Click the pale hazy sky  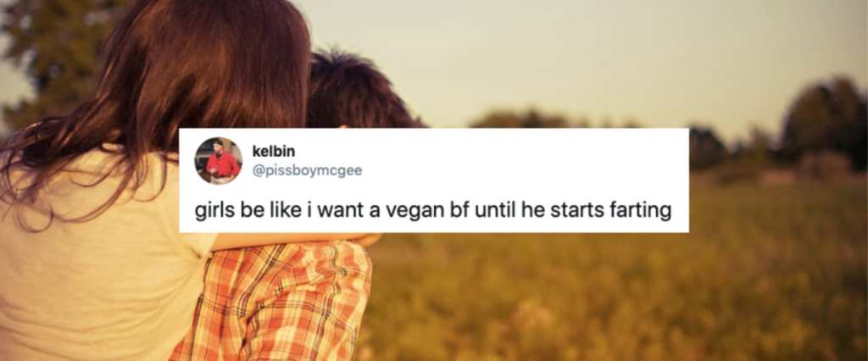pyautogui.click(x=554, y=55)
